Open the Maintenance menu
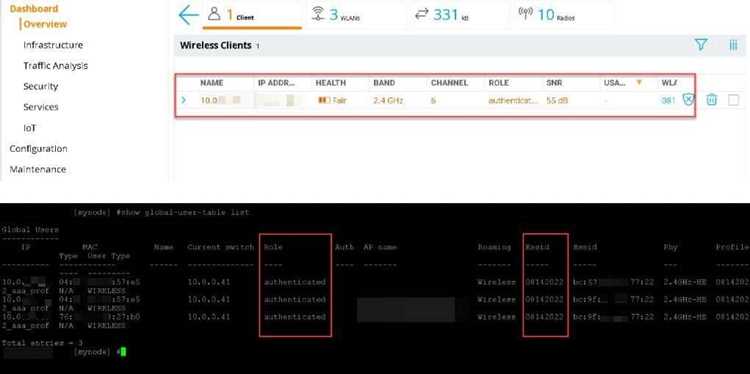 38,169
